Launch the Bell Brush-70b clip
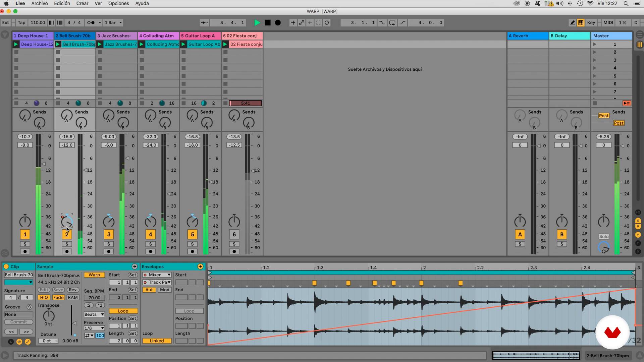 pyautogui.click(x=58, y=44)
